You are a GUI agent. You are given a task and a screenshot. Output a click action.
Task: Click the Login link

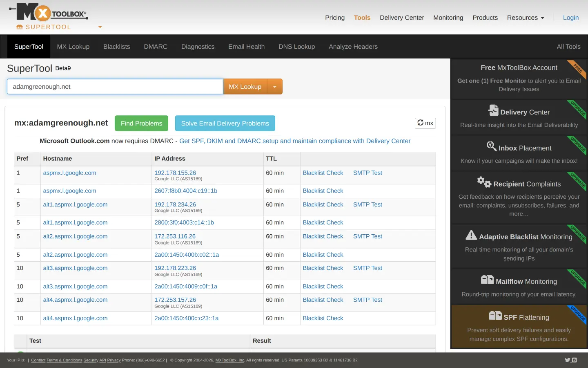(571, 18)
